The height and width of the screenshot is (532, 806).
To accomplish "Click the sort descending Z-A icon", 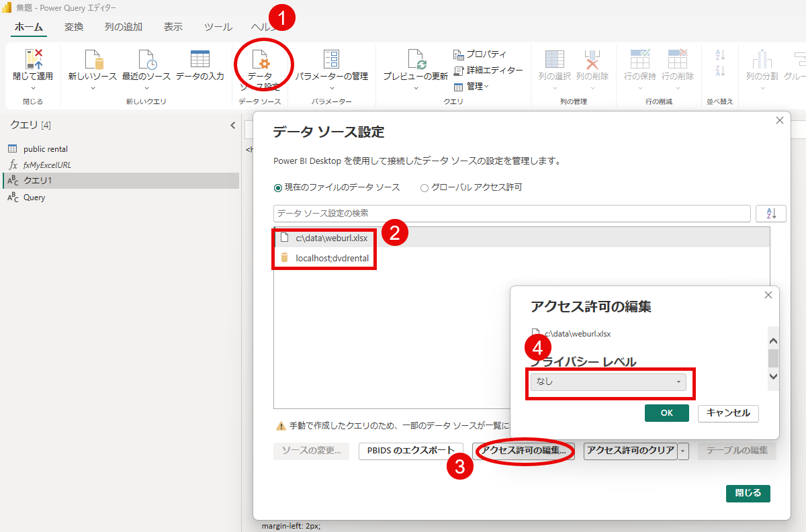I will coord(721,71).
